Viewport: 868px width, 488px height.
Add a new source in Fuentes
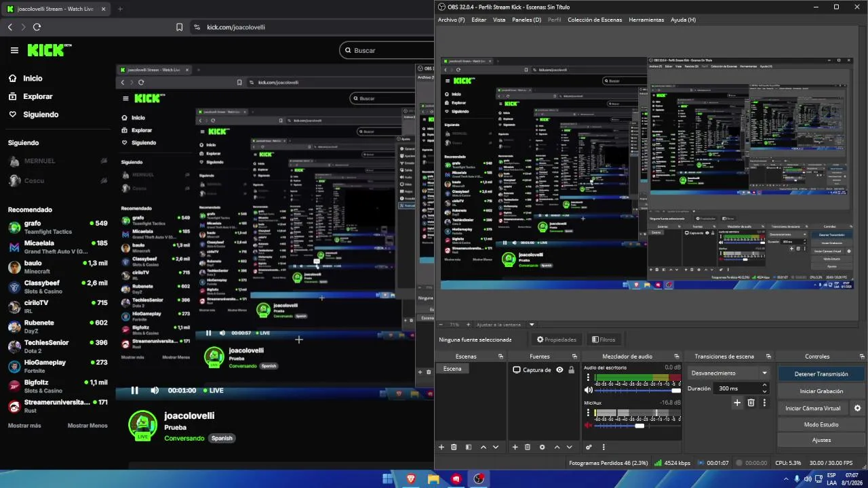[515, 447]
